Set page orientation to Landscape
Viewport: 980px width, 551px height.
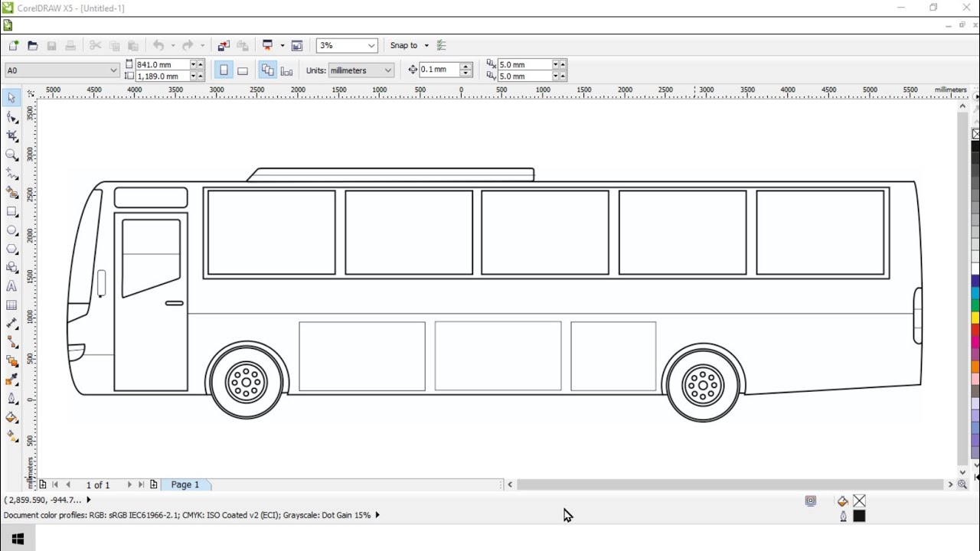point(243,70)
